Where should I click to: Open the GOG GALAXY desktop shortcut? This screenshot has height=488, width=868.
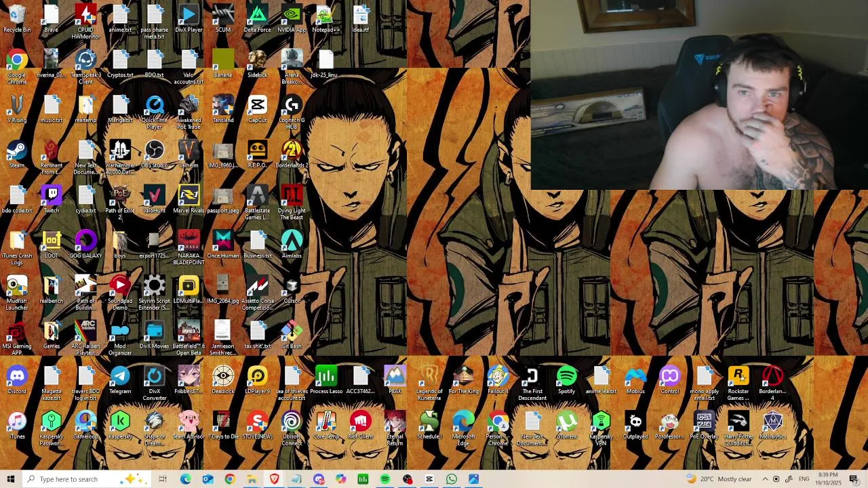coord(85,245)
